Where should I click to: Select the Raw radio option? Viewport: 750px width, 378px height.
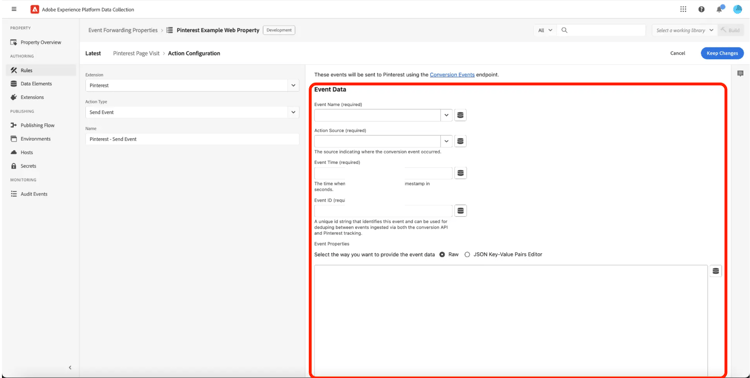coord(442,255)
